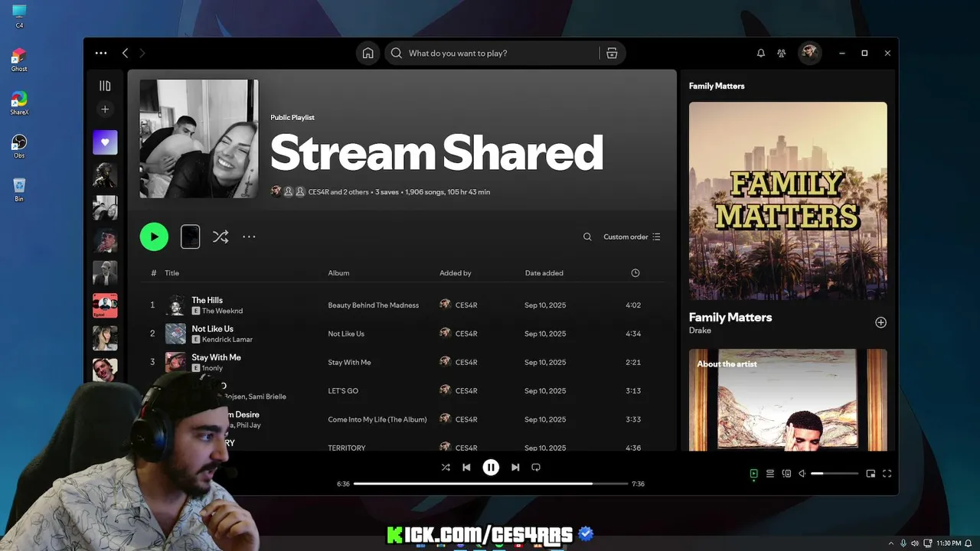
Task: Open the Stream Shared playlist cover image
Action: pyautogui.click(x=199, y=139)
